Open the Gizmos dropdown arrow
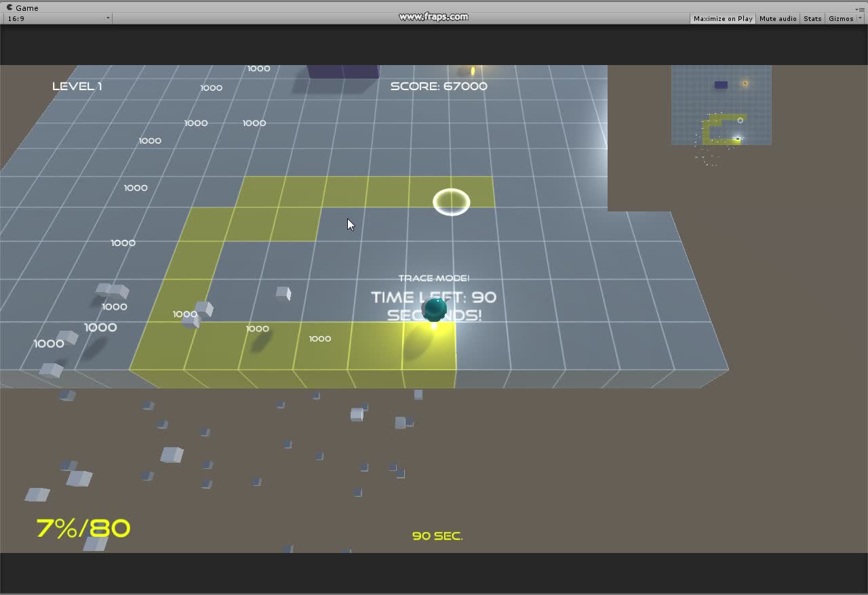This screenshot has width=868, height=595. tap(860, 18)
